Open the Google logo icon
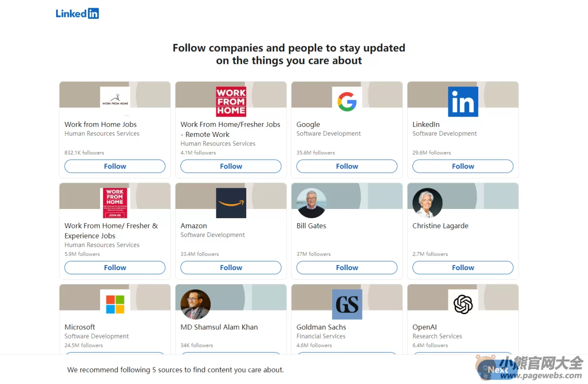Screen dimensions: 588x384 [347, 102]
